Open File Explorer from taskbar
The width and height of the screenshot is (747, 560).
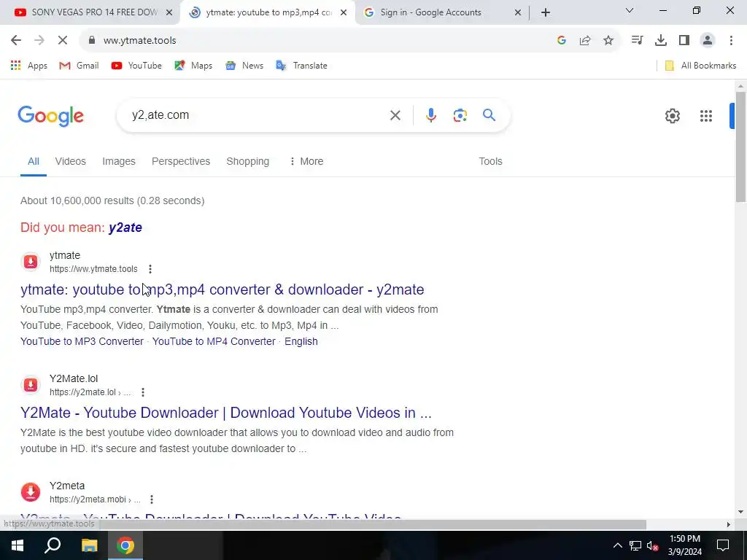click(89, 545)
